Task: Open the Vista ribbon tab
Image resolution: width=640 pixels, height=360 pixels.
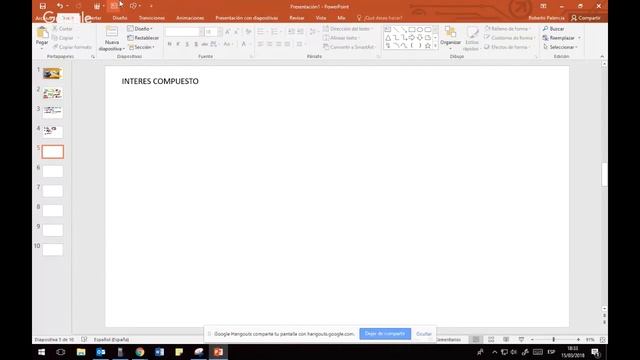Action: click(x=321, y=18)
